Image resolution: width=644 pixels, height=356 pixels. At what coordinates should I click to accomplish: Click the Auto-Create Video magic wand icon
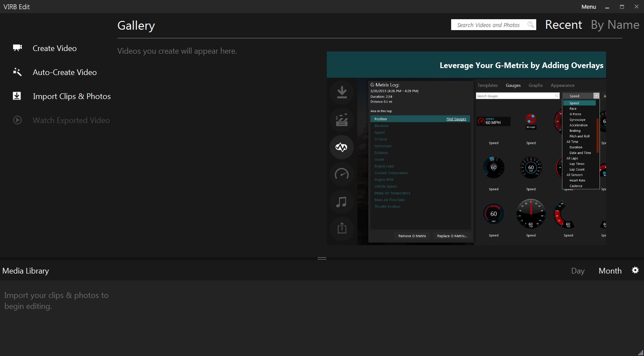tap(17, 72)
